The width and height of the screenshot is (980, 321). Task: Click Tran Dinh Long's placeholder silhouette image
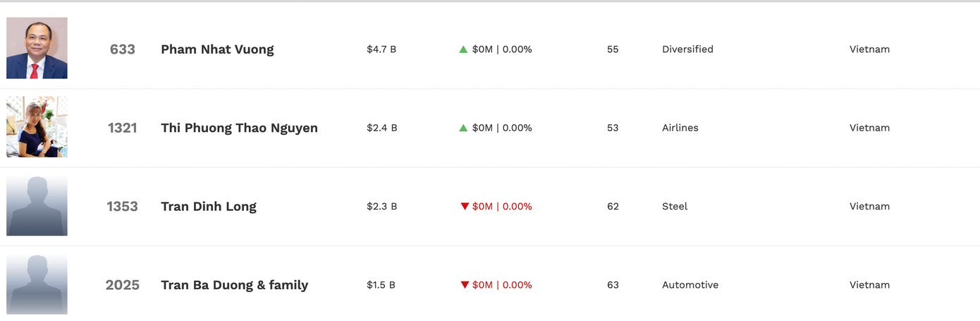point(37,205)
